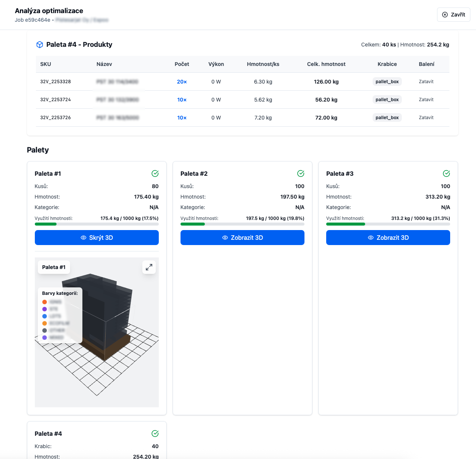The width and height of the screenshot is (476, 459).
Task: Click the 313.20 kg weight on Paleta #3
Action: [x=438, y=197]
